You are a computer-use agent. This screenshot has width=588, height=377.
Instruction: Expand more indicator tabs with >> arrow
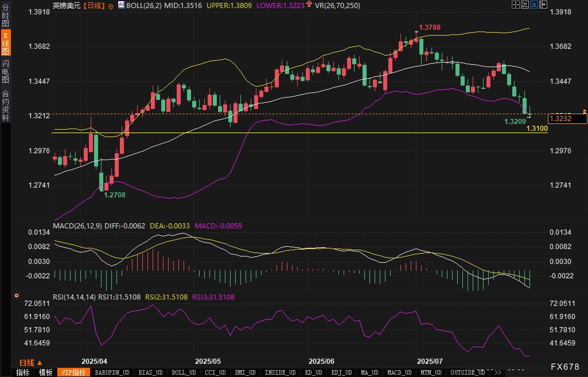click(498, 372)
